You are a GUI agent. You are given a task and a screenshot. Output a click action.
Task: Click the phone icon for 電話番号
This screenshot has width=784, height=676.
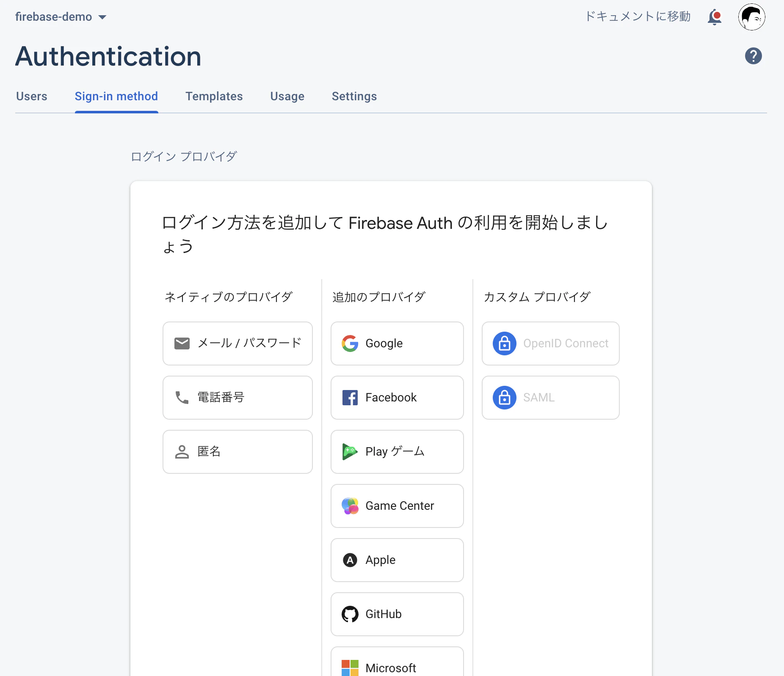tap(182, 398)
